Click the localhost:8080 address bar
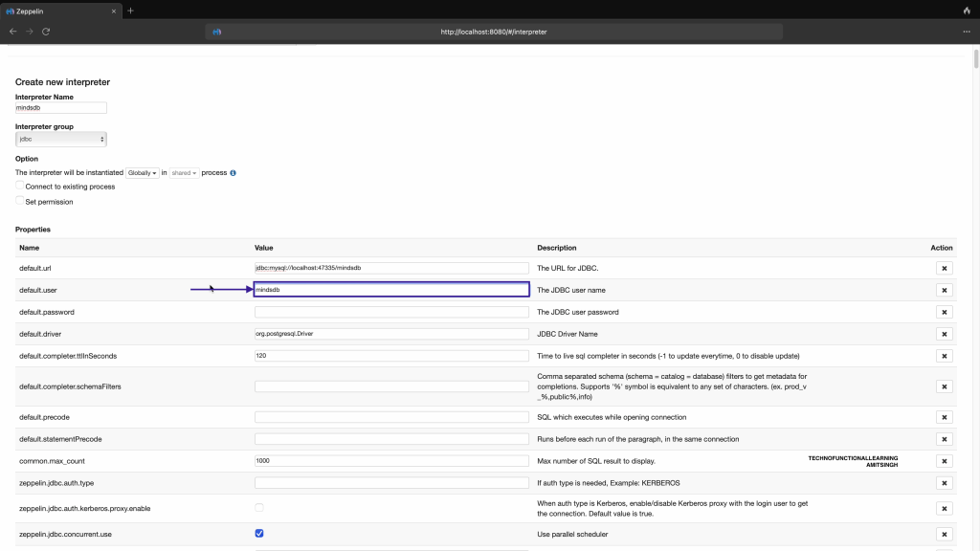980x551 pixels. (x=494, y=32)
